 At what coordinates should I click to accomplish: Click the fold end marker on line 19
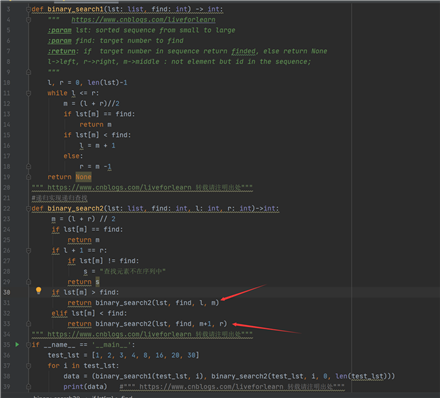click(29, 177)
